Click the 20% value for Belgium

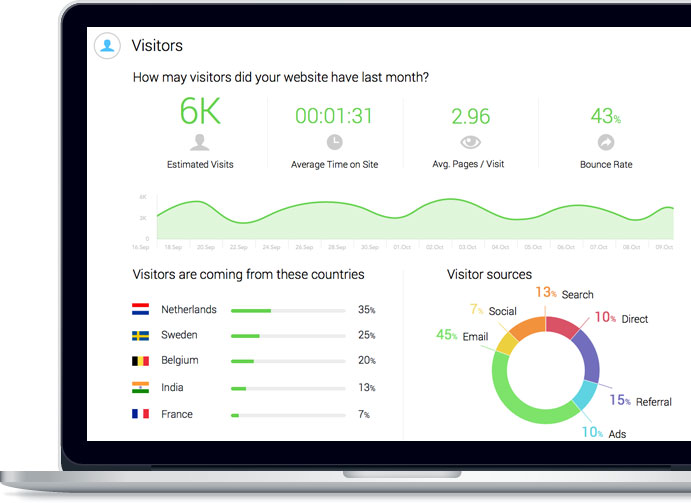(367, 360)
